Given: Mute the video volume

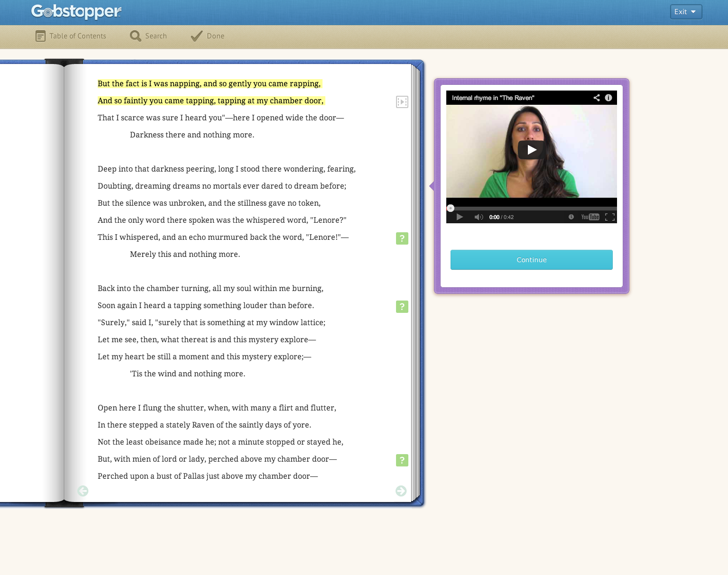Looking at the screenshot, I should (479, 217).
